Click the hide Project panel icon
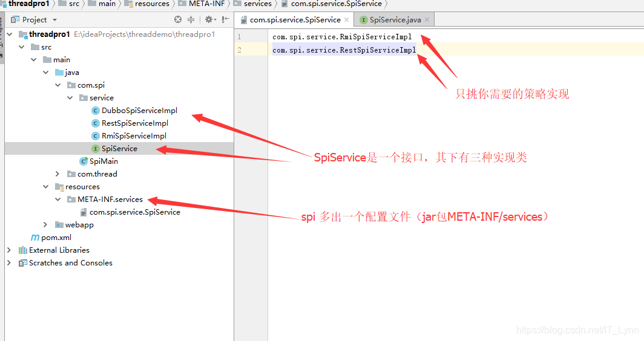 tap(226, 19)
